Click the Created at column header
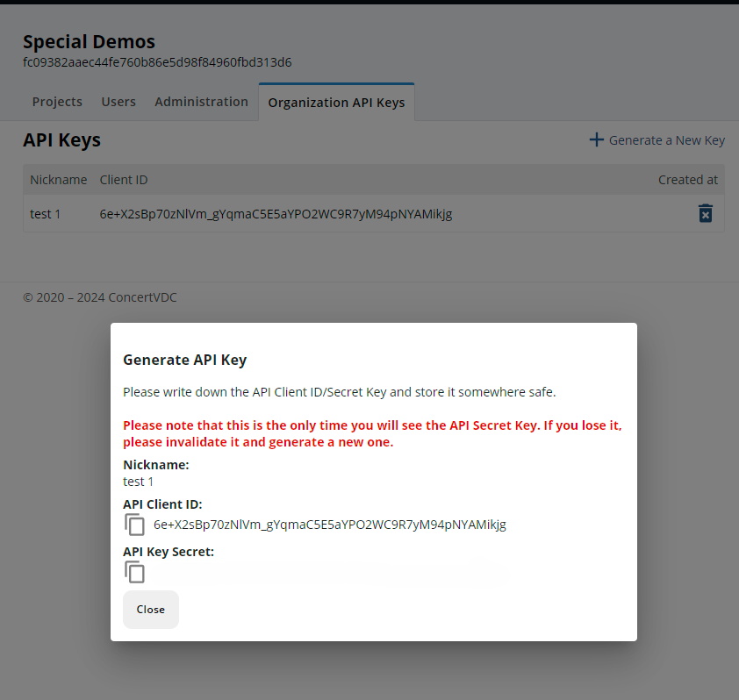The width and height of the screenshot is (739, 700). (687, 180)
